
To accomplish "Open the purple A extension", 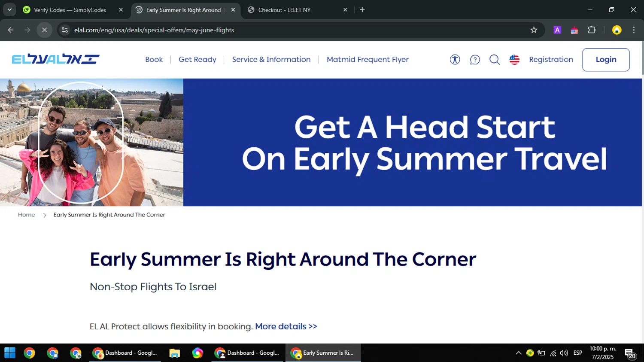I will (557, 30).
